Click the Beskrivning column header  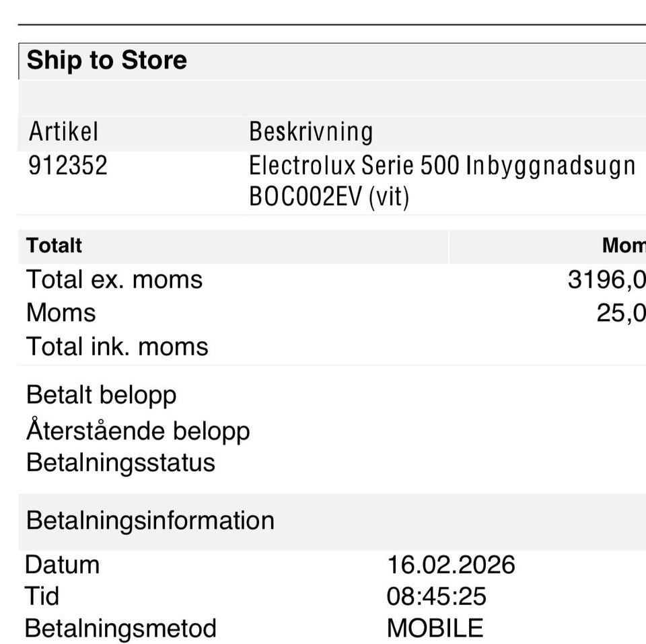tap(310, 131)
